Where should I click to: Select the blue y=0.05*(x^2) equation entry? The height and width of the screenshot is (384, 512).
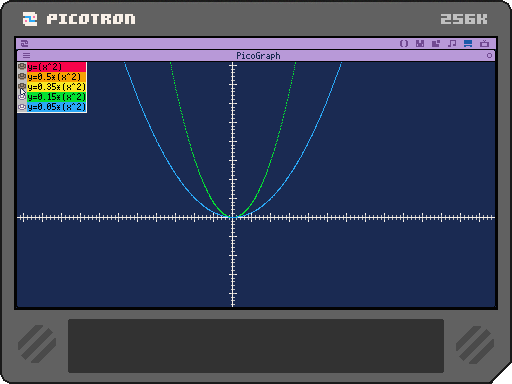[56, 107]
